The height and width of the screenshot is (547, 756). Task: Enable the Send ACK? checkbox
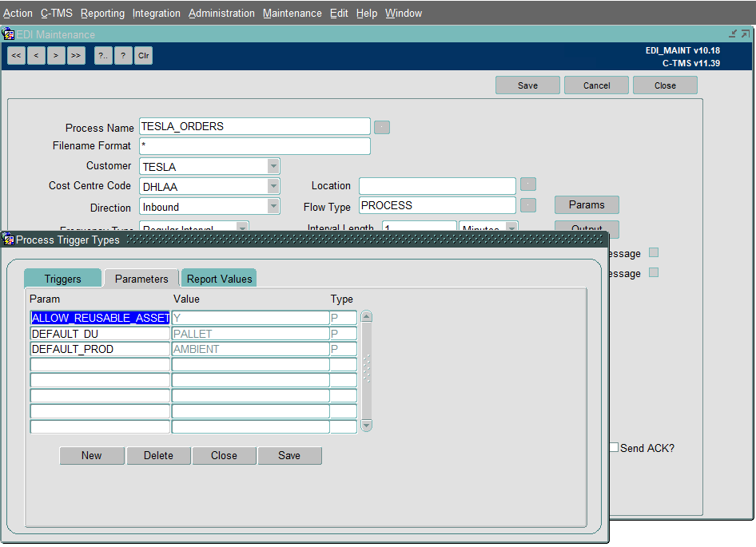614,447
